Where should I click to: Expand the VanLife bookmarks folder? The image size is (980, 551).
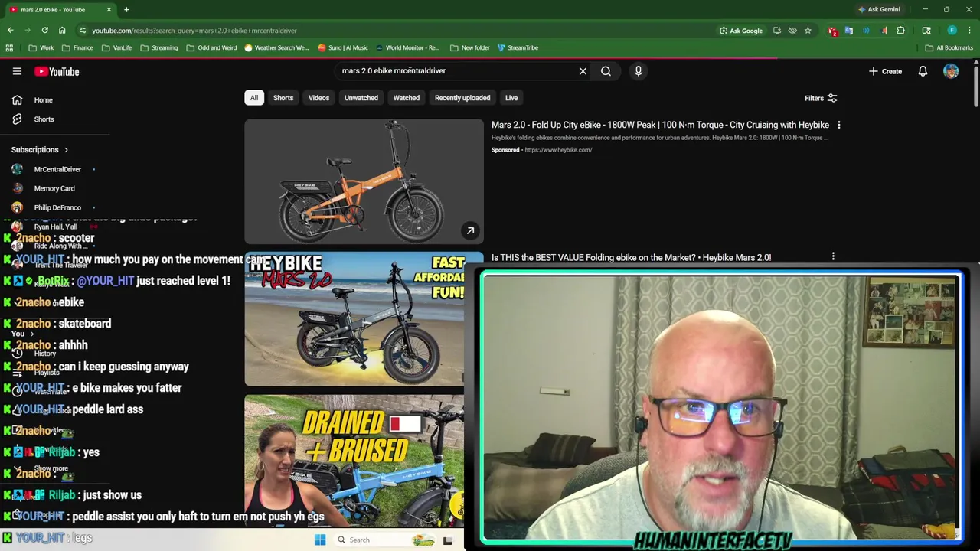(x=116, y=47)
